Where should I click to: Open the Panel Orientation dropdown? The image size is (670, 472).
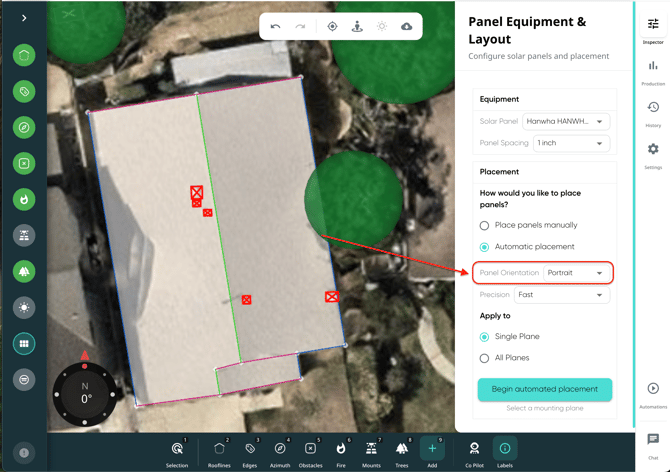pyautogui.click(x=576, y=273)
